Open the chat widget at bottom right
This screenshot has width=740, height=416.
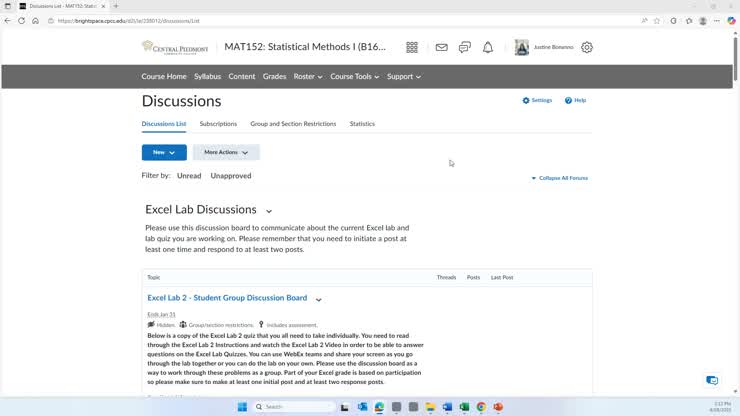pos(712,380)
